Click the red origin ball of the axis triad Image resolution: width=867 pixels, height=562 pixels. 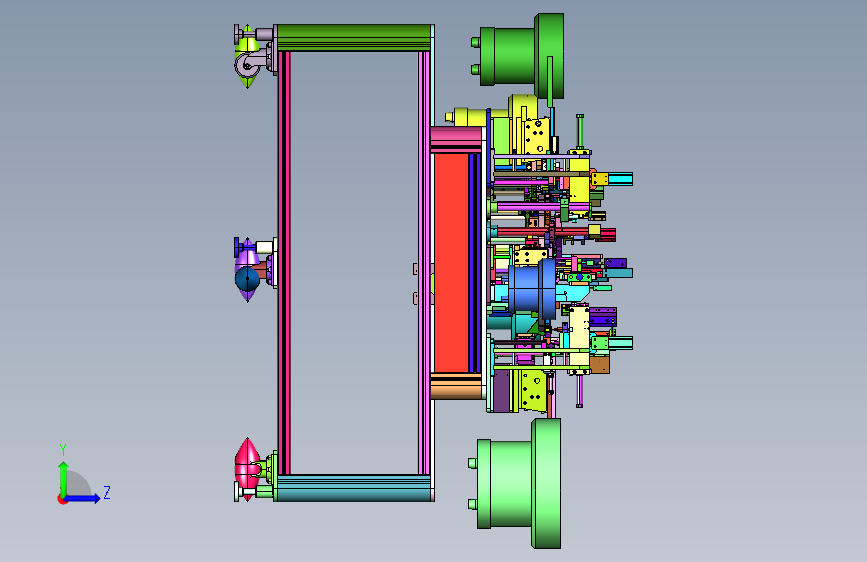point(62,499)
